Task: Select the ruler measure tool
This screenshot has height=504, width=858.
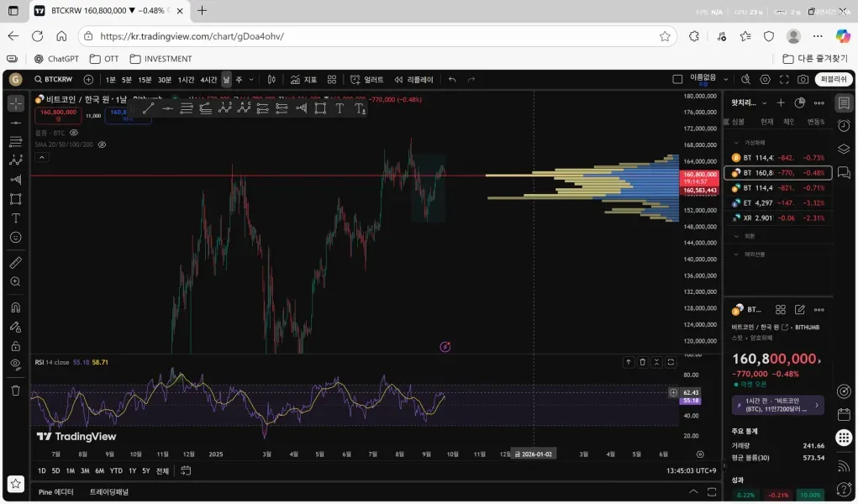Action: (x=16, y=263)
